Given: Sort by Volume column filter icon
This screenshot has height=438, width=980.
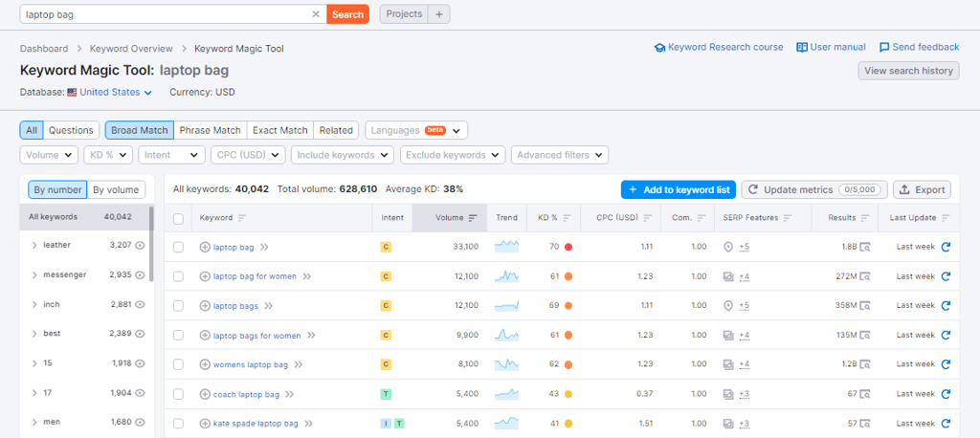Looking at the screenshot, I should (x=473, y=218).
